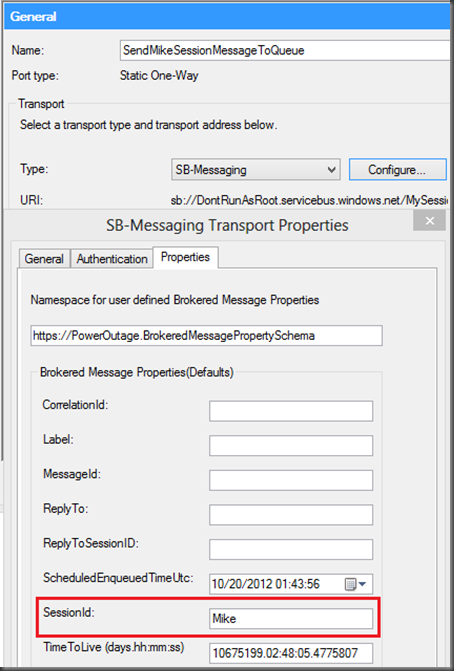Click the sb:// URI address text
Image resolution: width=454 pixels, height=671 pixels.
click(x=310, y=200)
